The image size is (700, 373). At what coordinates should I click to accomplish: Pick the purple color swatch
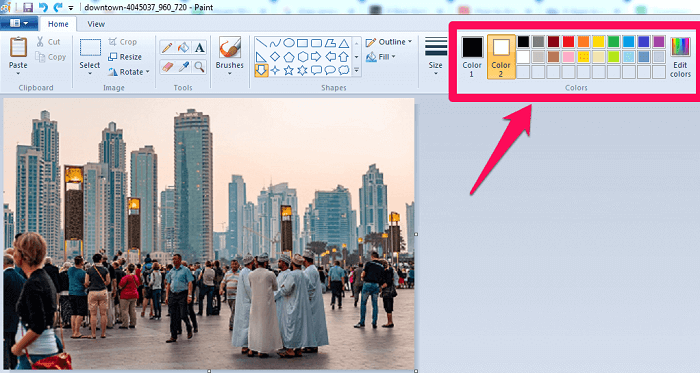(x=659, y=42)
